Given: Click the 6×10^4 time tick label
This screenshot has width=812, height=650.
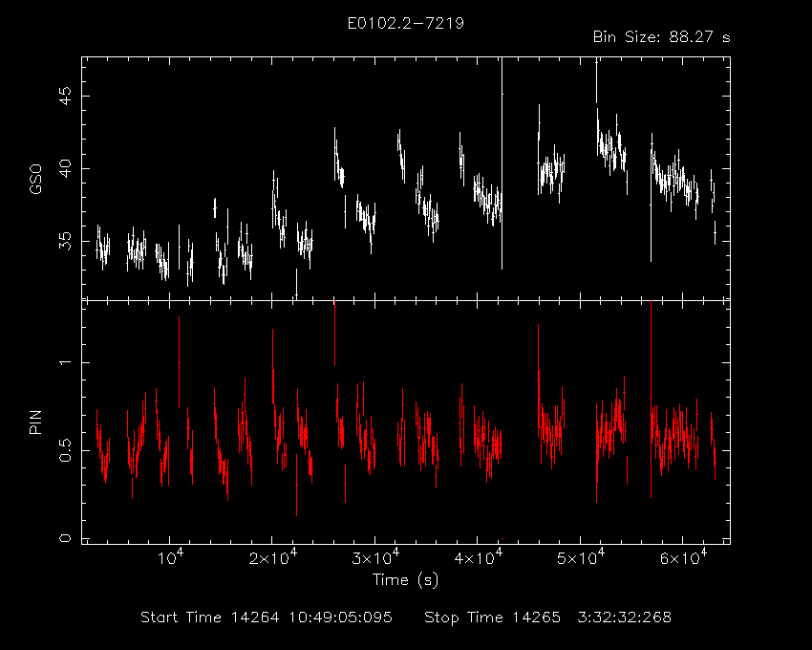Looking at the screenshot, I should pyautogui.click(x=683, y=557).
